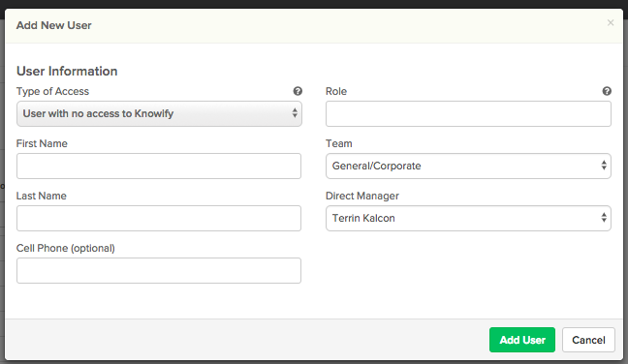Click the Role field label
The image size is (628, 364).
pos(336,91)
